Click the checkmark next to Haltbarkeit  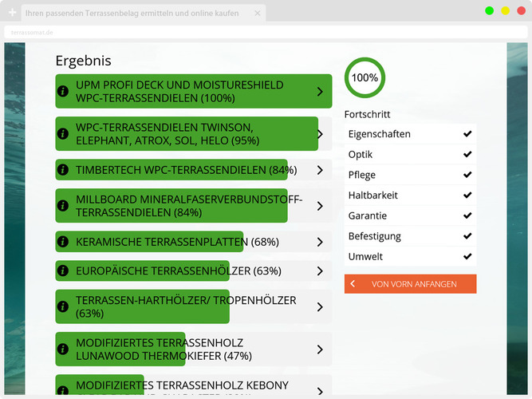pos(467,196)
